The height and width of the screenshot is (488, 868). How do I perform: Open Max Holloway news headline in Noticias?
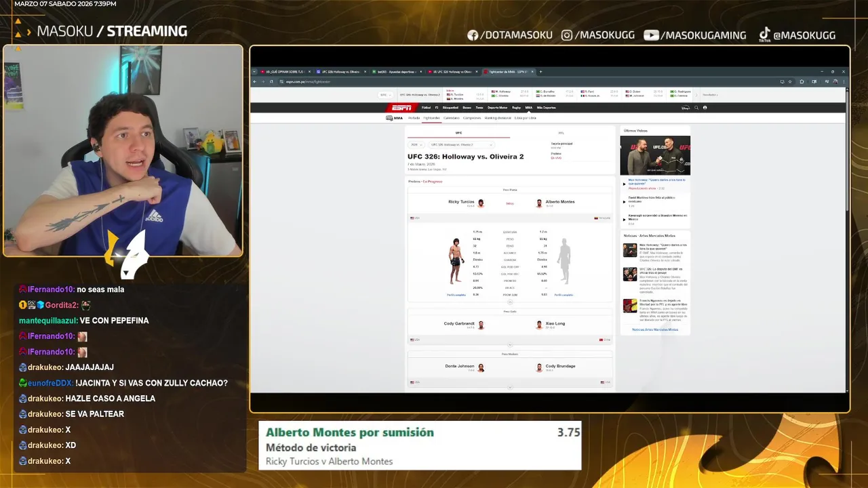tap(663, 247)
